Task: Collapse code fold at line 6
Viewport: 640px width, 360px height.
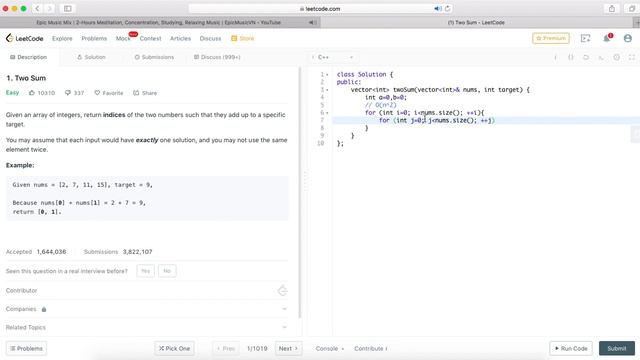Action: pyautogui.click(x=327, y=113)
